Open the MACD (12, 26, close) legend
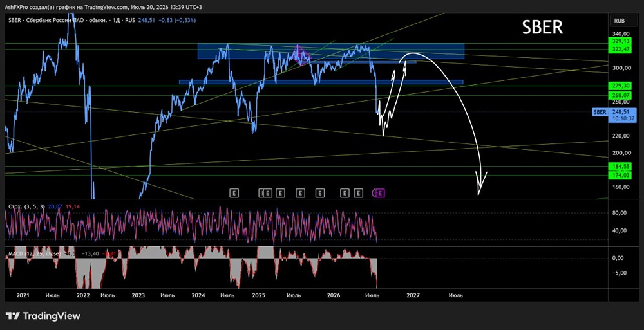Image resolution: width=644 pixels, height=330 pixels. 35,254
